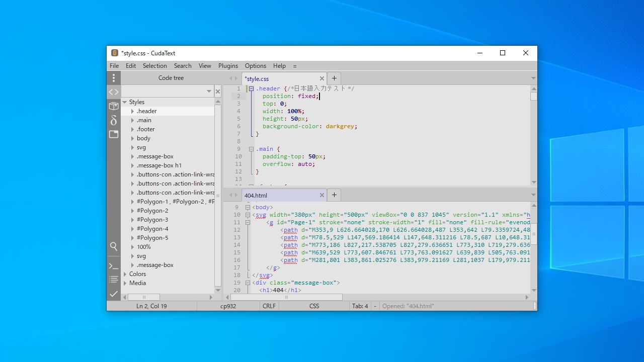644x362 pixels.
Task: Open the sidebar three-dots menu
Action: click(114, 78)
